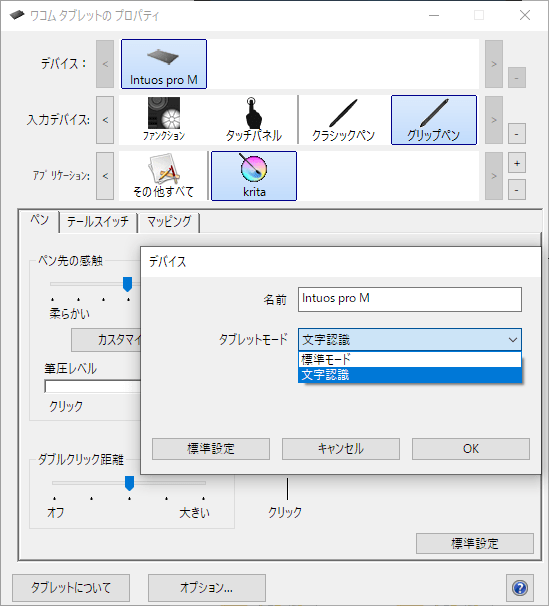Adjust the ダブルクリック距離 slider handle

tap(129, 483)
